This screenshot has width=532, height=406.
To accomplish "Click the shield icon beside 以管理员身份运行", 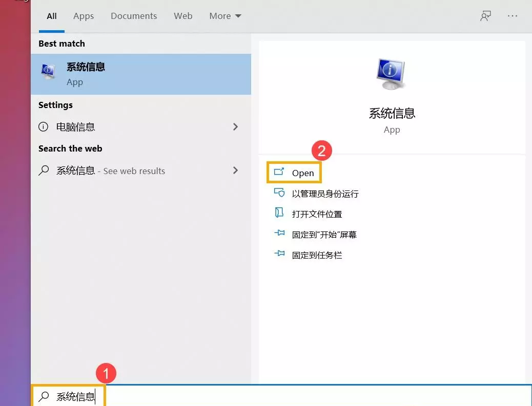I will [279, 193].
